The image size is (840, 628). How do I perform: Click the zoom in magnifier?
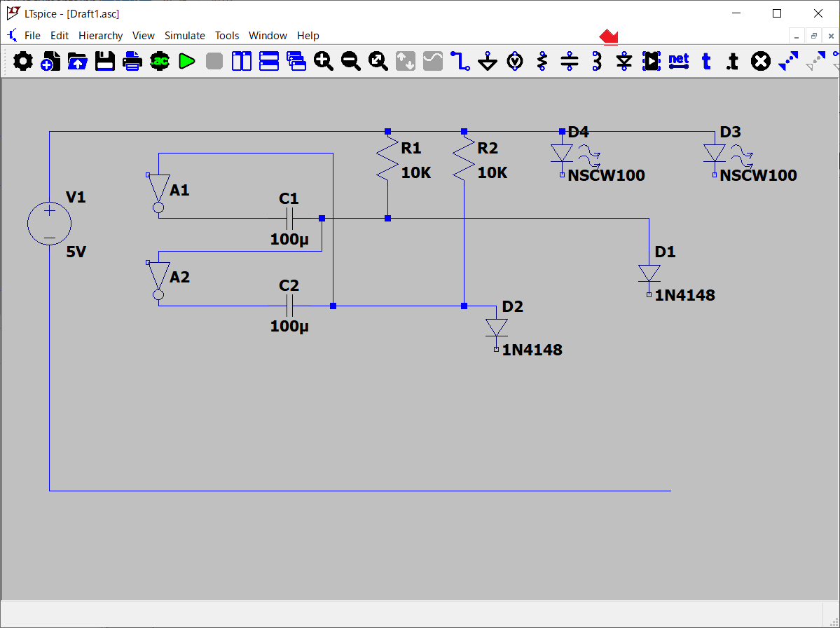(323, 62)
